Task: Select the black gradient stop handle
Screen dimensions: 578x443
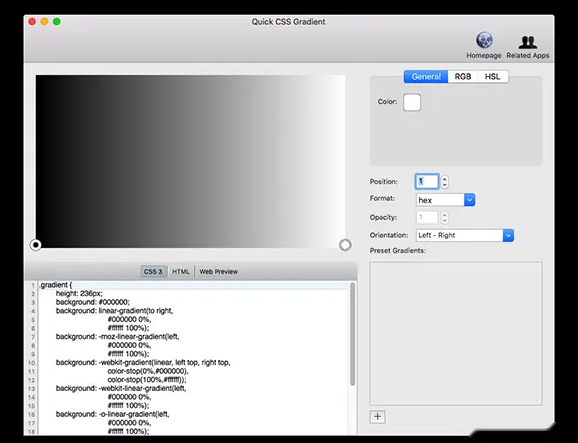Action: point(35,245)
